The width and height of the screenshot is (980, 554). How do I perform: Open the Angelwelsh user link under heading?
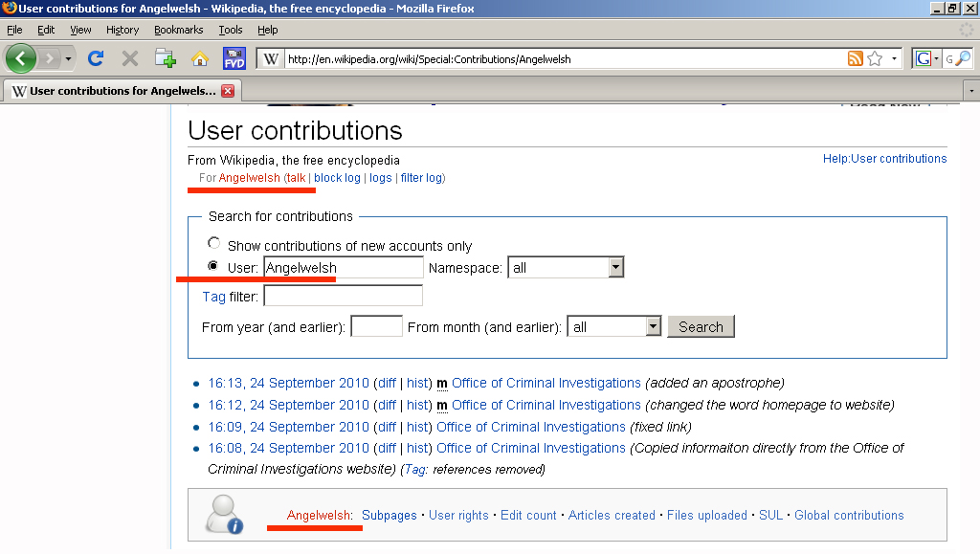coord(250,178)
